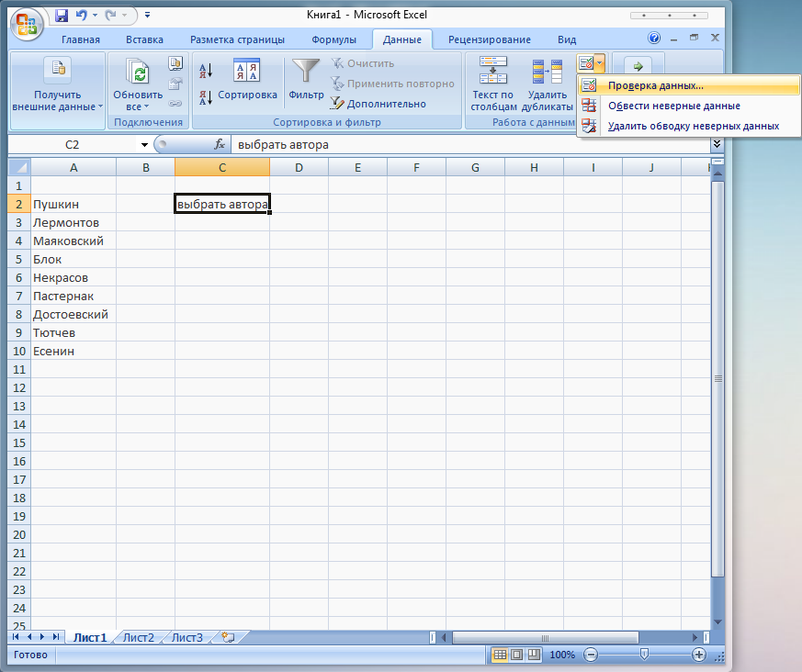The image size is (802, 672).
Task: Click Текст по столбцам icon
Action: [x=493, y=84]
